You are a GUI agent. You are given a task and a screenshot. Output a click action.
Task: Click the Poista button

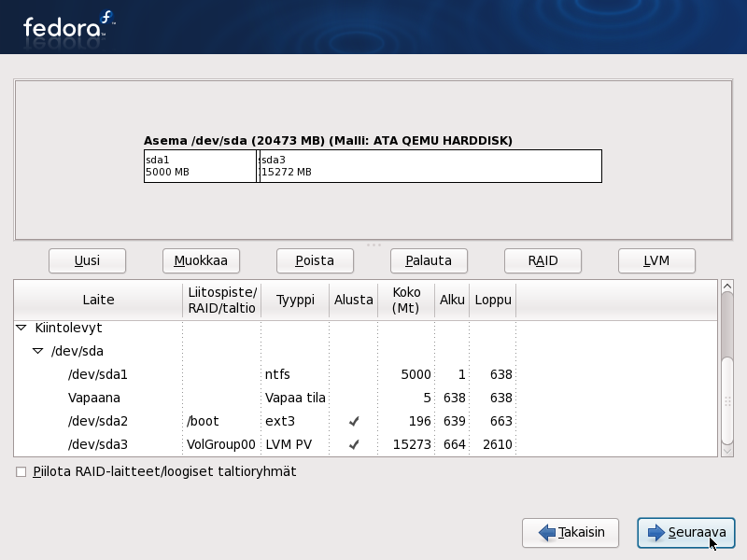pos(315,260)
